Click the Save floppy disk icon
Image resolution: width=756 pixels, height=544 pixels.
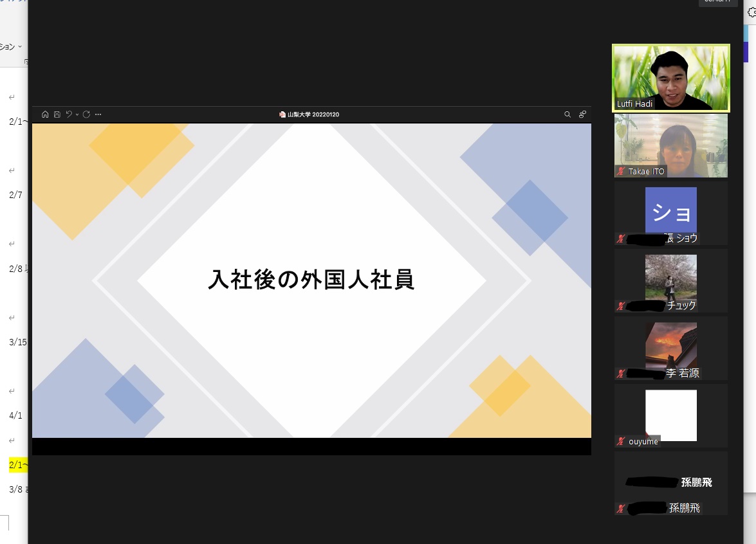[57, 114]
